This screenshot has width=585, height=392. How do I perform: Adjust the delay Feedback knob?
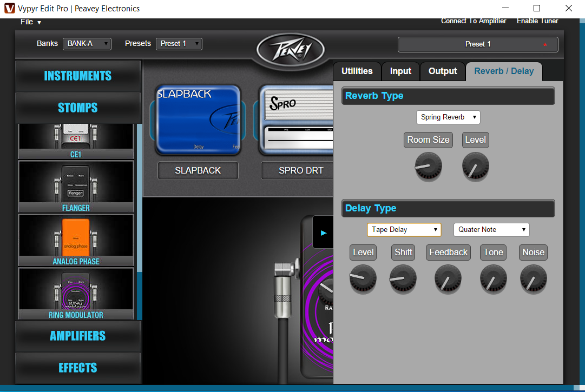[448, 278]
